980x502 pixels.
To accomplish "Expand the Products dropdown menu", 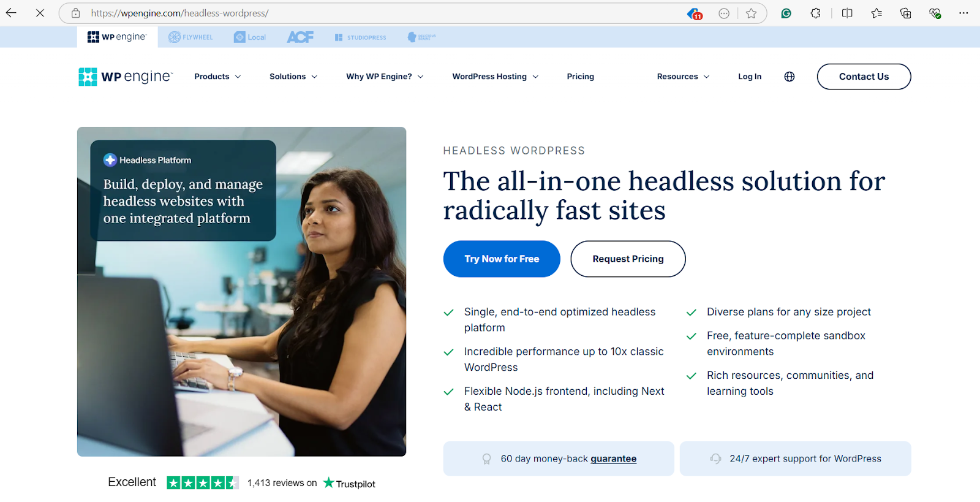I will (217, 77).
